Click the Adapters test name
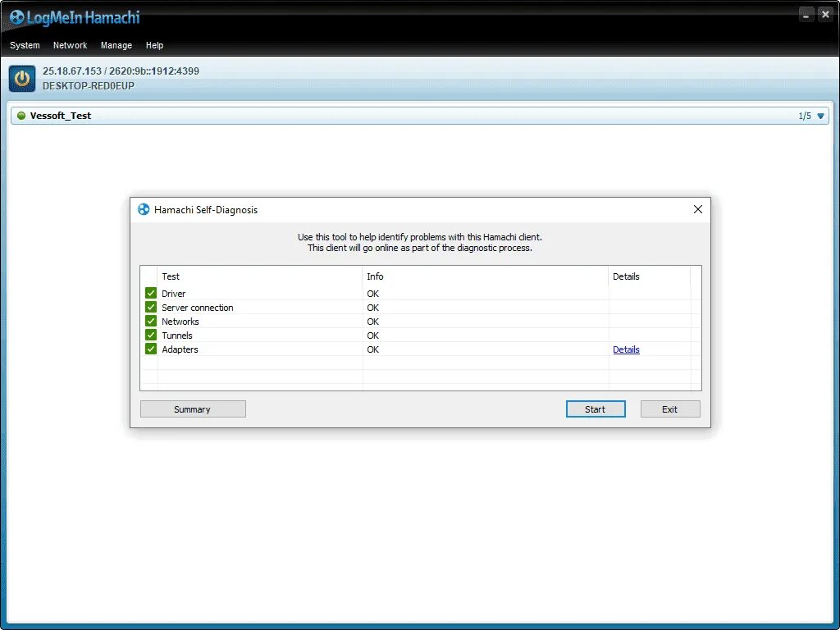 point(180,349)
